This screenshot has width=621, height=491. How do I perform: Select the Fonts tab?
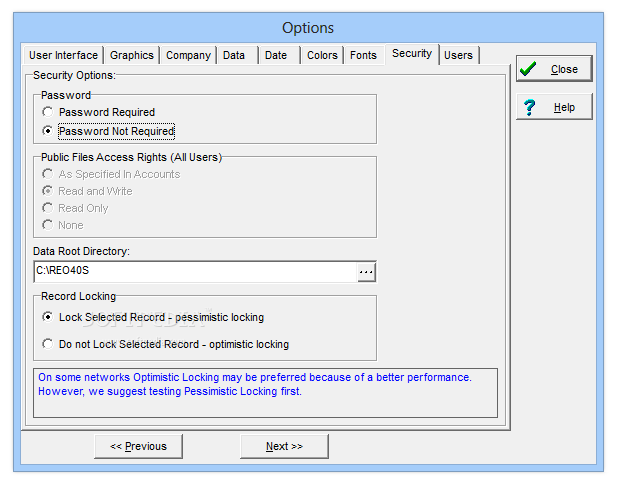[363, 55]
